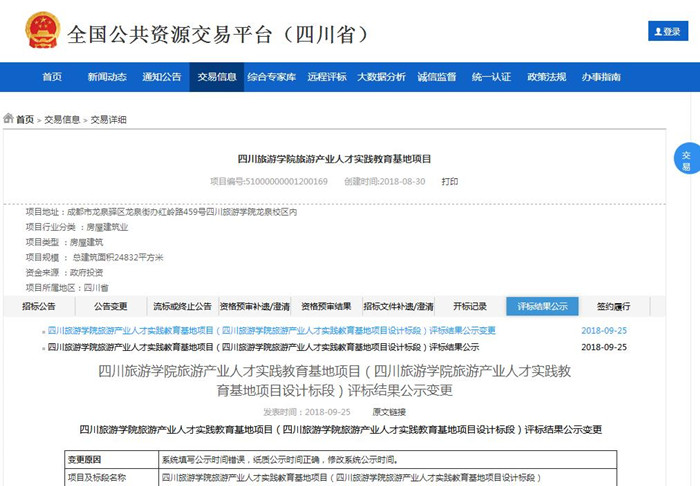Open the 新闻动态 navigation item

coord(107,77)
